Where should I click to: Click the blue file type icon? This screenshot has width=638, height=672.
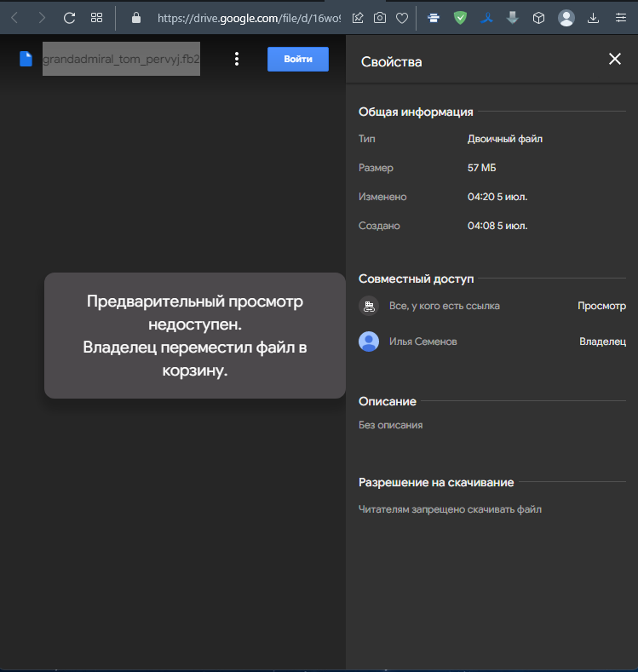tap(26, 59)
